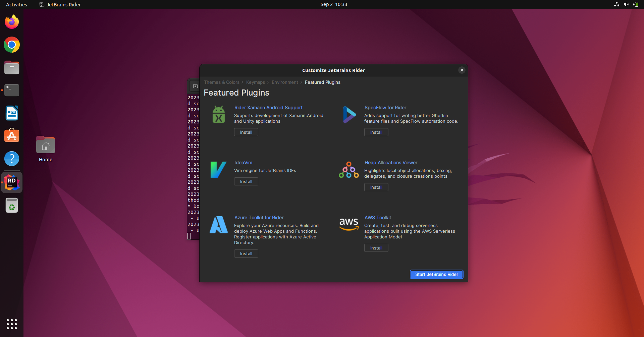Open the Show Applications grid
The image size is (644, 337).
12,324
